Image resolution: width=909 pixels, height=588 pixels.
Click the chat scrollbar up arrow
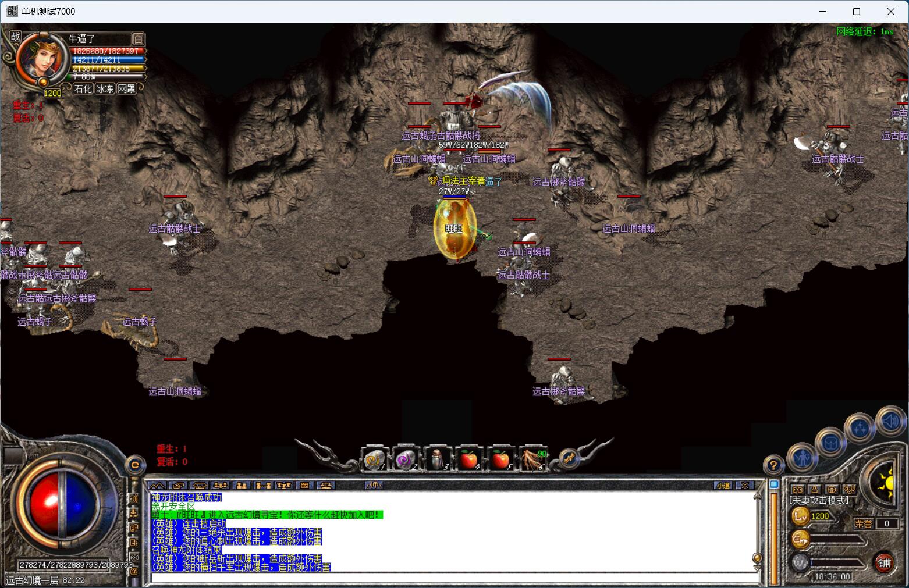tap(757, 496)
